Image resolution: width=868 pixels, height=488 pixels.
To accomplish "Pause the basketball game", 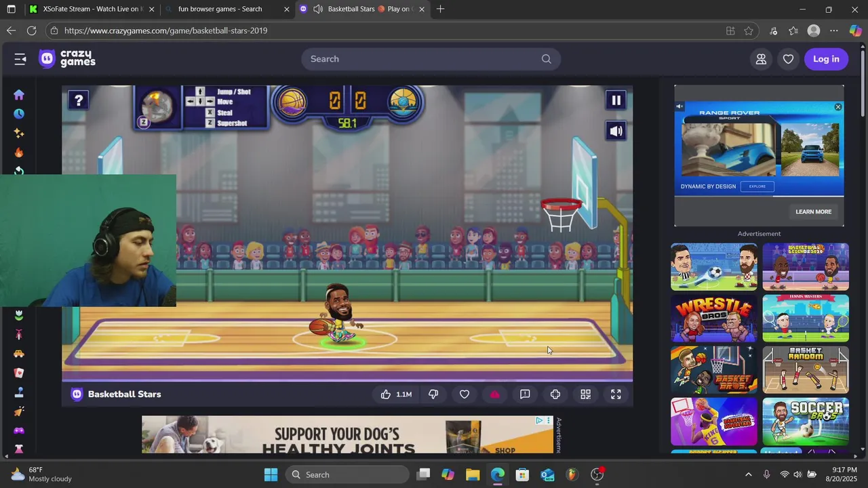I will 616,100.
